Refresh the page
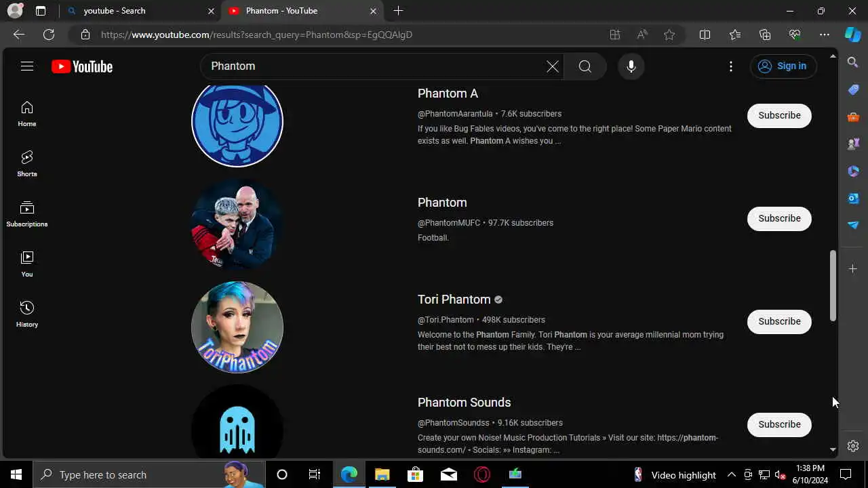This screenshot has width=868, height=488. [49, 35]
